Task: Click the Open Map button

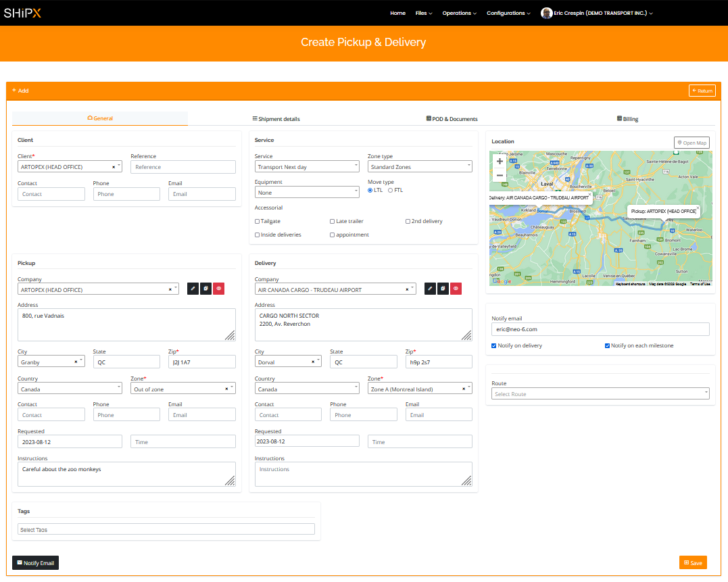Action: 691,143
